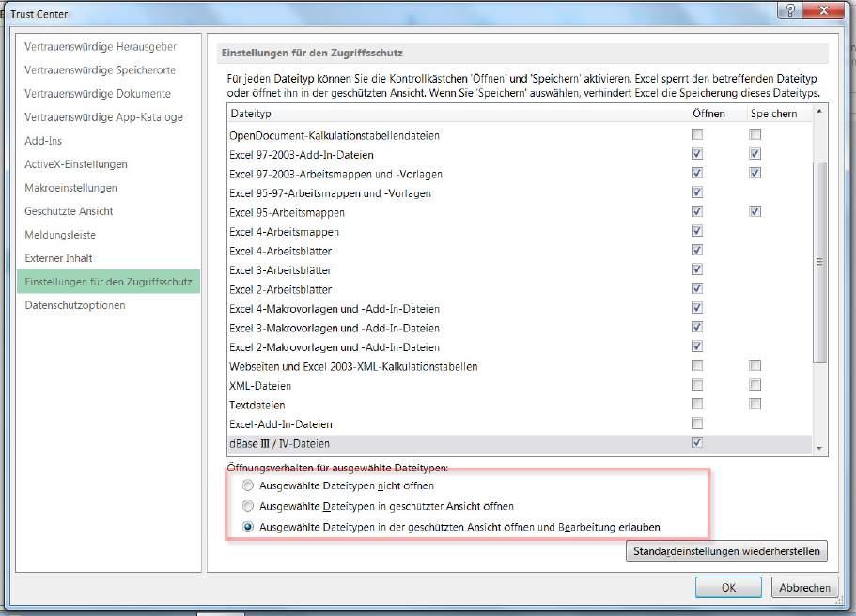The width and height of the screenshot is (856, 616).
Task: Check Öffnen for XML-Dateien
Action: point(697,385)
